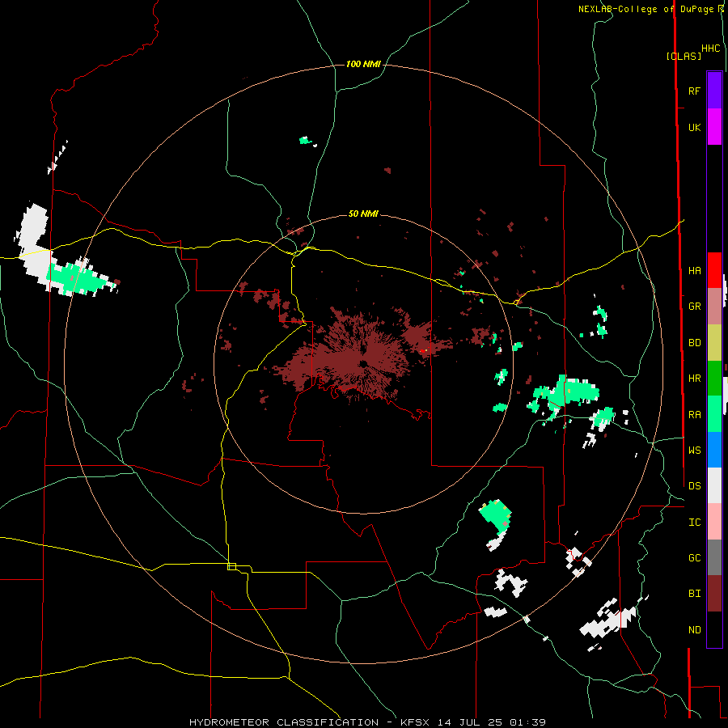This screenshot has height=728, width=728.
Task: Click the 50 NMI range ring label
Action: click(x=363, y=214)
